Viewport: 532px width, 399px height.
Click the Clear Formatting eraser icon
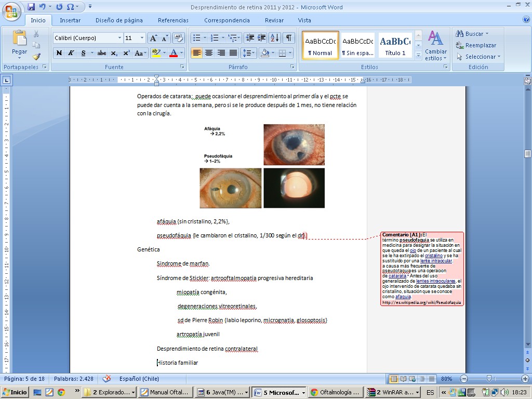(178, 38)
